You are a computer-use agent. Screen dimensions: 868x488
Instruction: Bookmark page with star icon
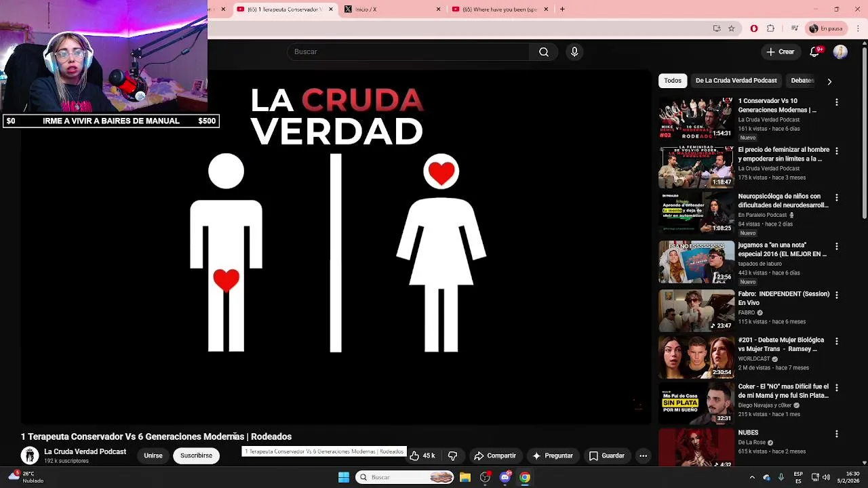pos(731,28)
